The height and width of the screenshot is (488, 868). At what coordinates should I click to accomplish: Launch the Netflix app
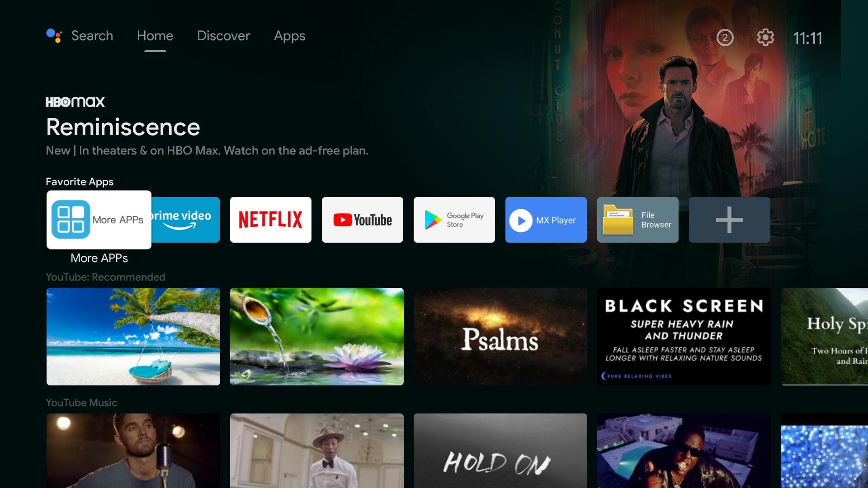click(271, 220)
